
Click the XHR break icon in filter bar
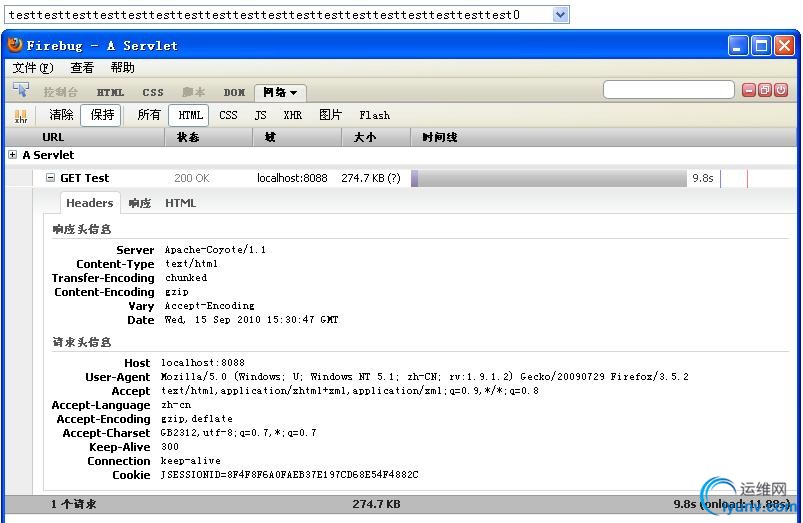[21, 116]
